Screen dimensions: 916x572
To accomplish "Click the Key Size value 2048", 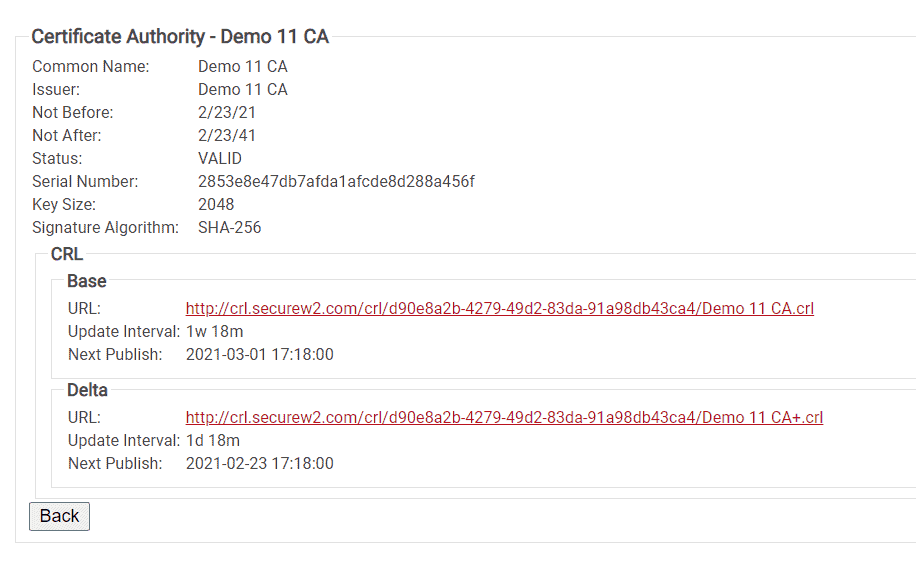I will pos(216,204).
